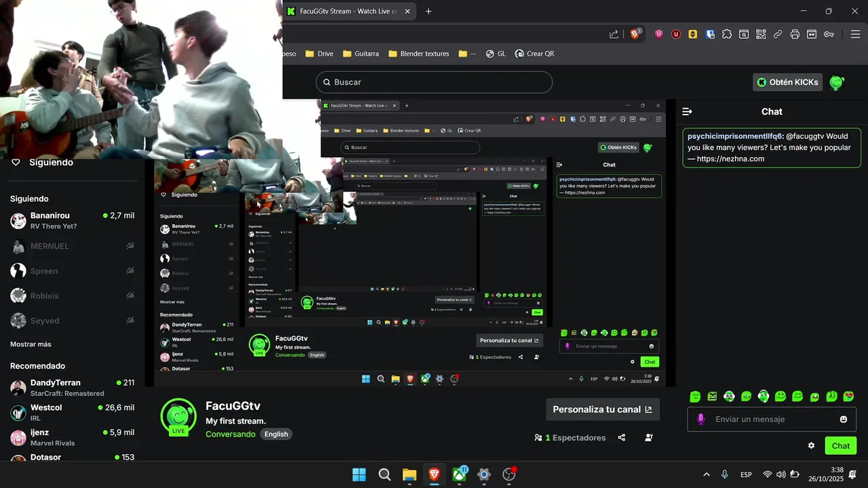Viewport: 868px width, 488px height.
Task: Open OBS Studio from taskbar
Action: click(509, 474)
